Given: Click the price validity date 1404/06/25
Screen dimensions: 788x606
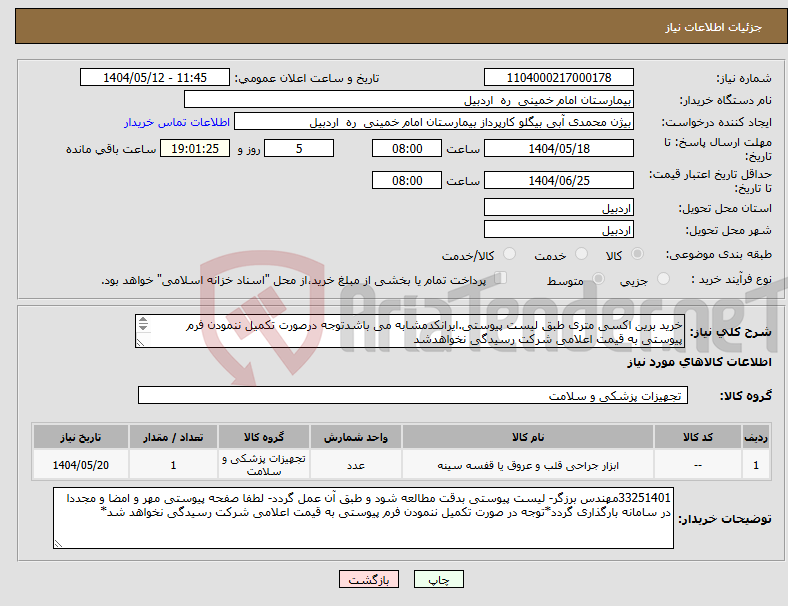Looking at the screenshot, I should pos(559,180).
